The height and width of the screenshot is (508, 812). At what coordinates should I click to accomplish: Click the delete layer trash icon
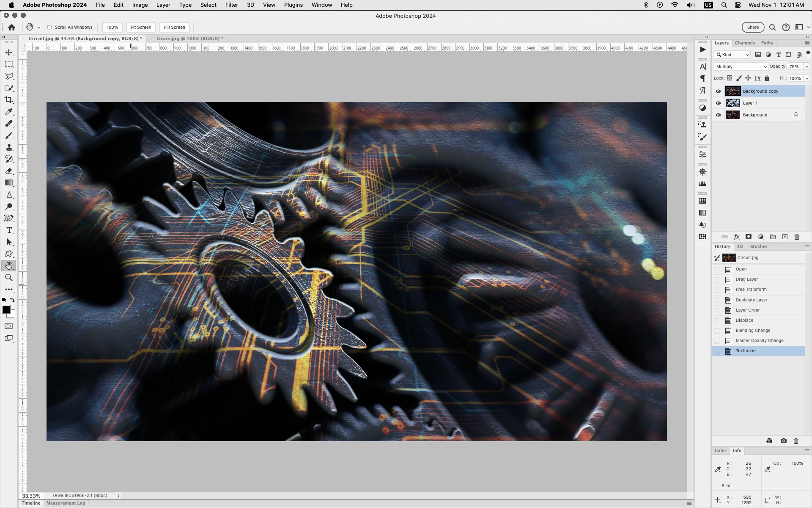[797, 237]
